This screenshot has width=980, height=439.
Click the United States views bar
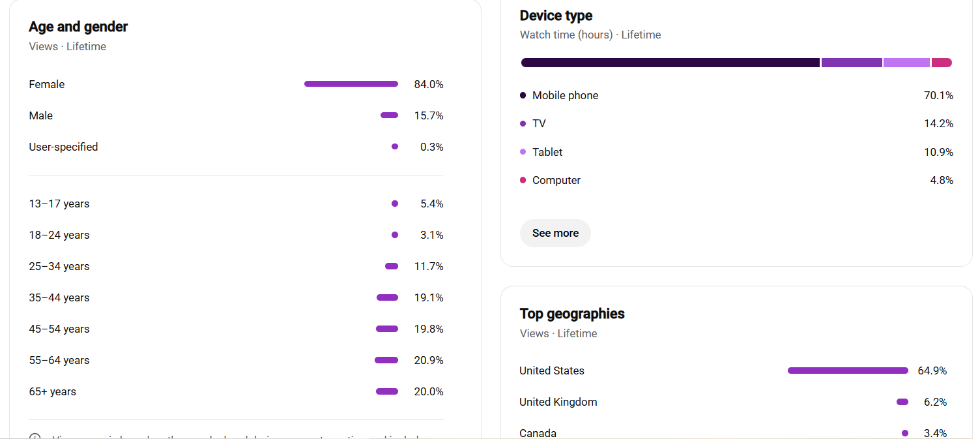[x=848, y=371]
